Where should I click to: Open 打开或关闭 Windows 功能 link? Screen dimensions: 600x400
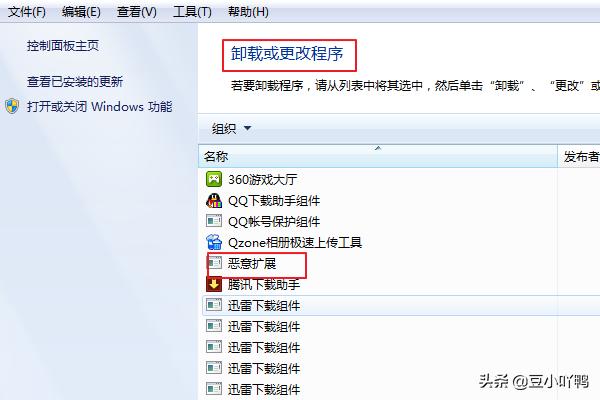click(x=99, y=106)
